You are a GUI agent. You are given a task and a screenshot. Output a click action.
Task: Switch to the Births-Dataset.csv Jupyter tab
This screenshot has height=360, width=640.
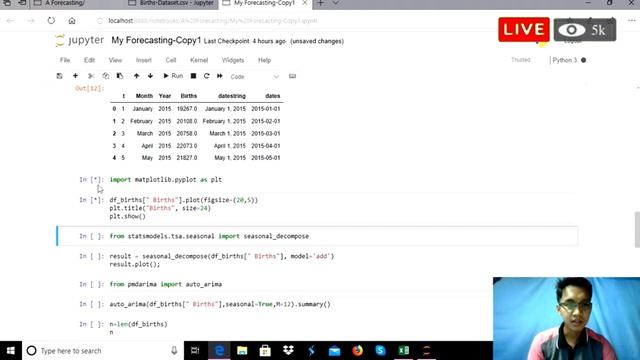coord(172,3)
